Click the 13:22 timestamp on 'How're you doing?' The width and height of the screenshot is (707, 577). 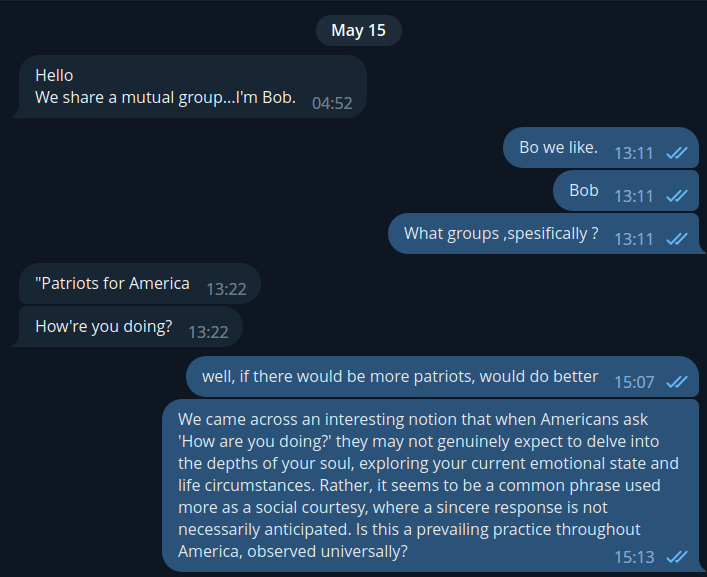click(208, 332)
